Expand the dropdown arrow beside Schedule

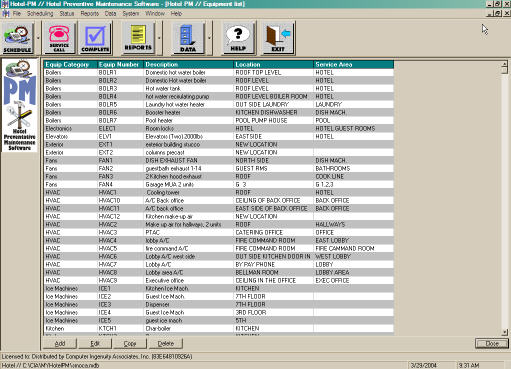point(38,38)
